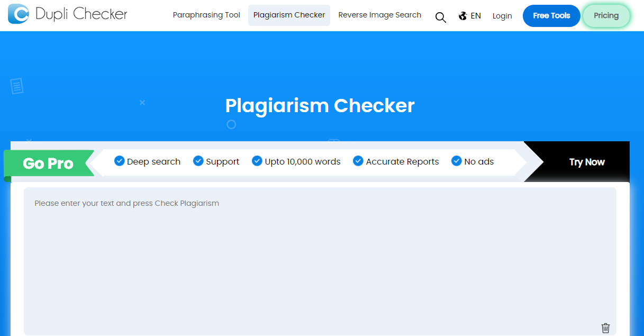This screenshot has width=644, height=336.
Task: Click the Try Now button
Action: point(587,162)
